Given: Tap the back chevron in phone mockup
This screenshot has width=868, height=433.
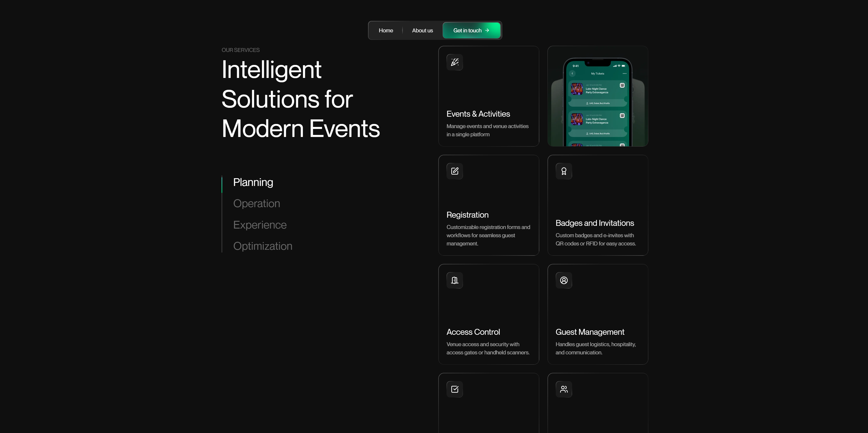Looking at the screenshot, I should 572,73.
